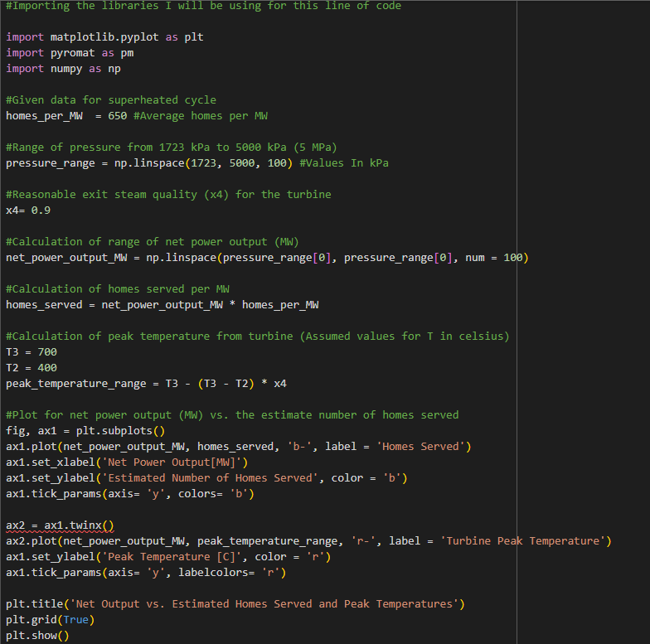Click the line 'import pyromat as pm'

70,53
